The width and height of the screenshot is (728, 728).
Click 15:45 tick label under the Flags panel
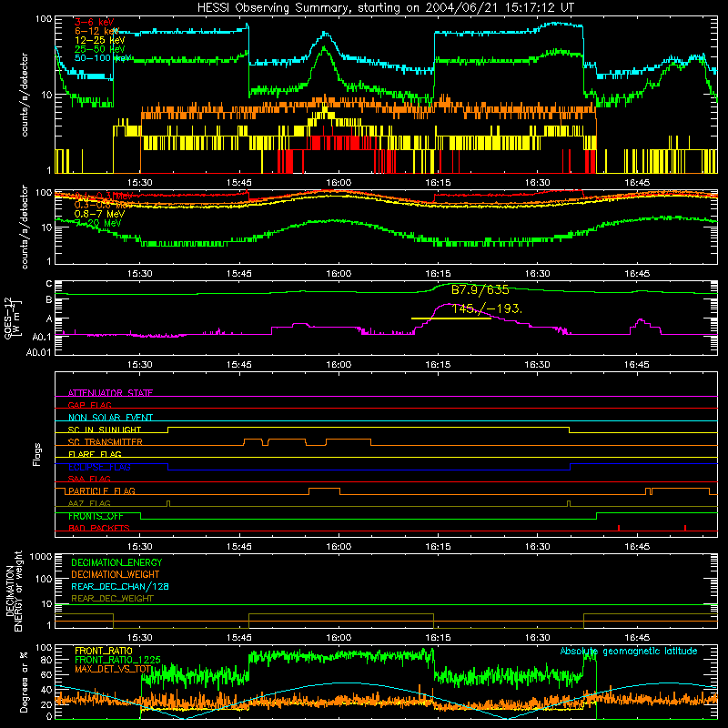[x=239, y=547]
